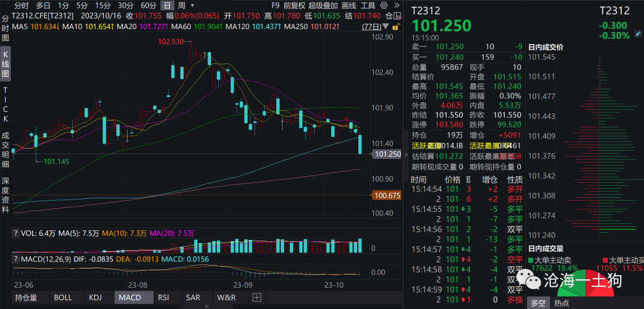Click the 日内成交价 panel header
Screen dimensions: 644x309
[x=546, y=47]
